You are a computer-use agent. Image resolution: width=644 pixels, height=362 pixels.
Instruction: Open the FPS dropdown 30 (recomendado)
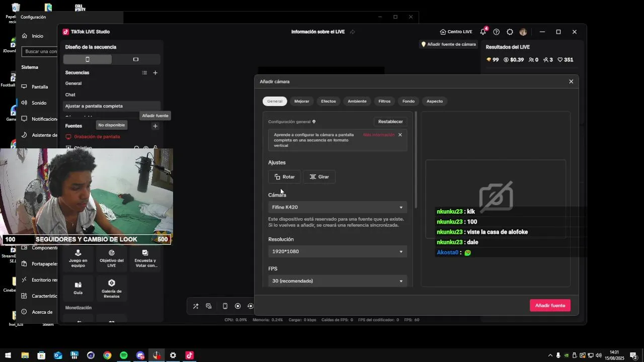pos(338,281)
